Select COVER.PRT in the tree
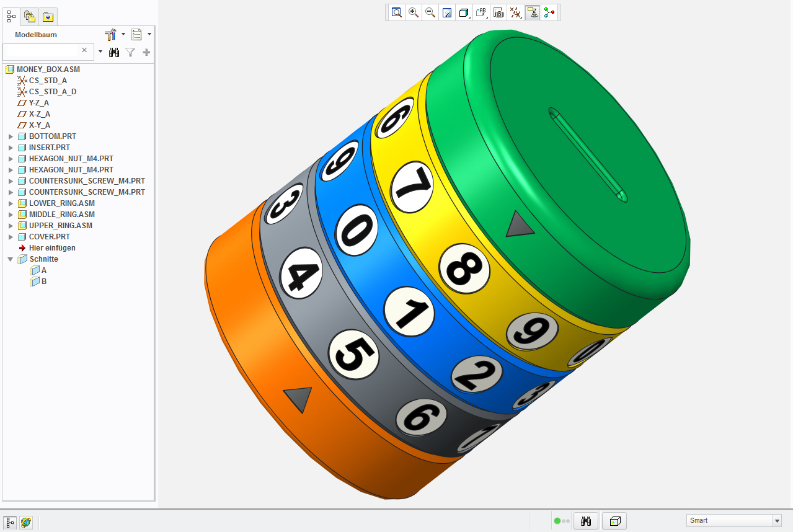This screenshot has width=793, height=532. pyautogui.click(x=49, y=237)
